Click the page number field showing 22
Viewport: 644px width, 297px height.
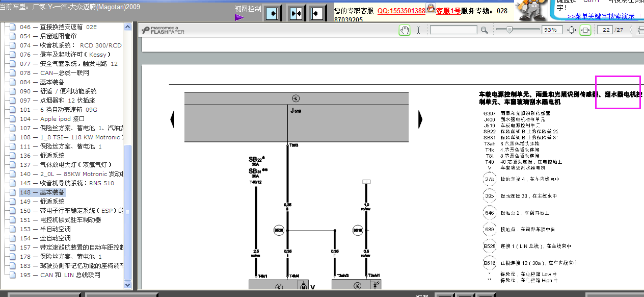point(605,30)
